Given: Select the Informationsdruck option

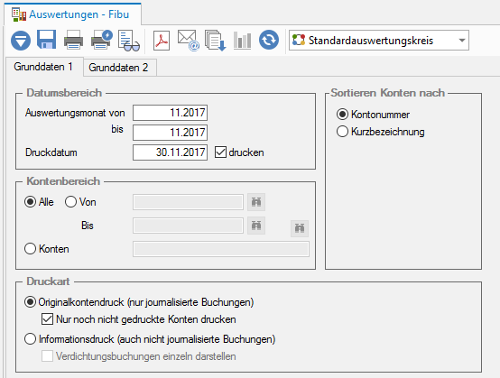Looking at the screenshot, I should (x=30, y=339).
